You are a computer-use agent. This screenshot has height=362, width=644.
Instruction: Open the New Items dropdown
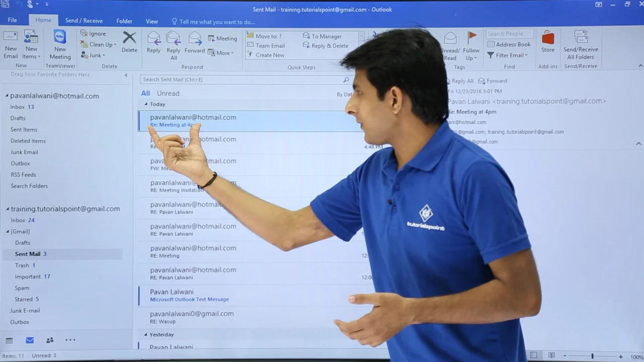31,45
